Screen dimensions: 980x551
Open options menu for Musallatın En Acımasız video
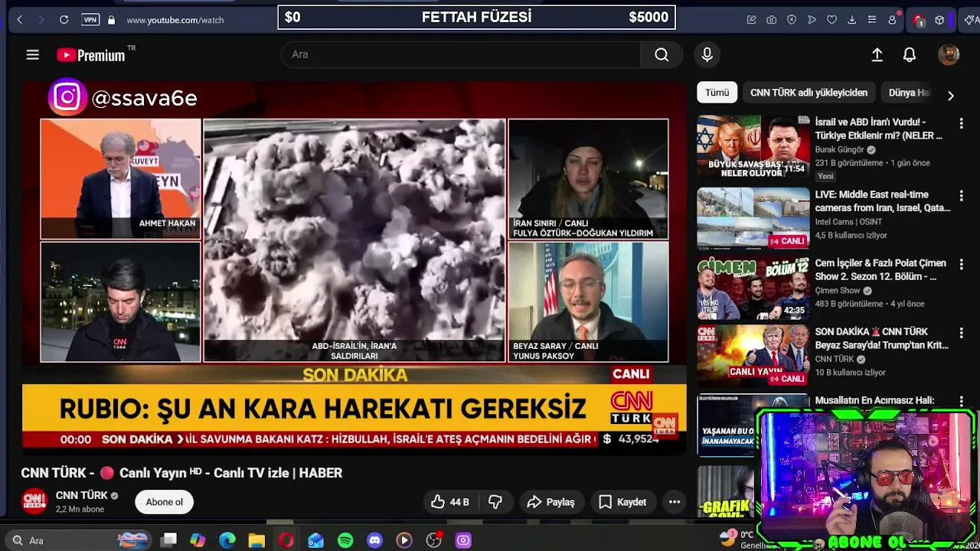click(962, 401)
